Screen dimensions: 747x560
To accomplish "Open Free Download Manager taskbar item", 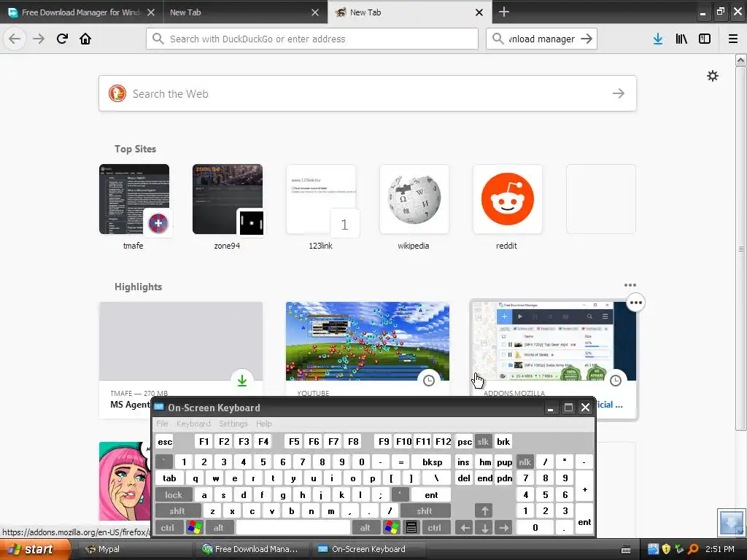I will tap(251, 549).
